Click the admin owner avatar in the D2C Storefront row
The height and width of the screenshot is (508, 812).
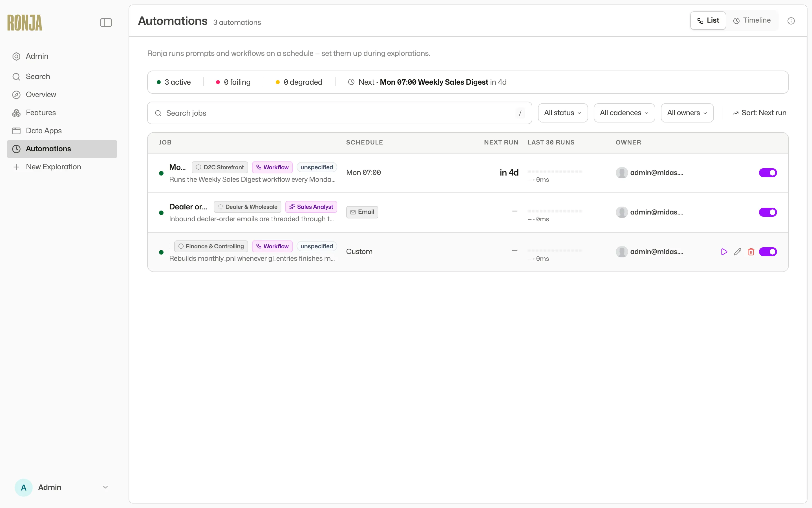[x=621, y=173]
